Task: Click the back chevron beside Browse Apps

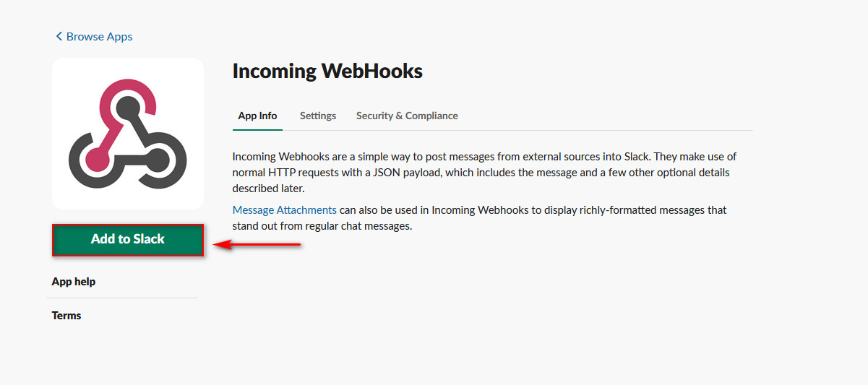Action: 59,36
